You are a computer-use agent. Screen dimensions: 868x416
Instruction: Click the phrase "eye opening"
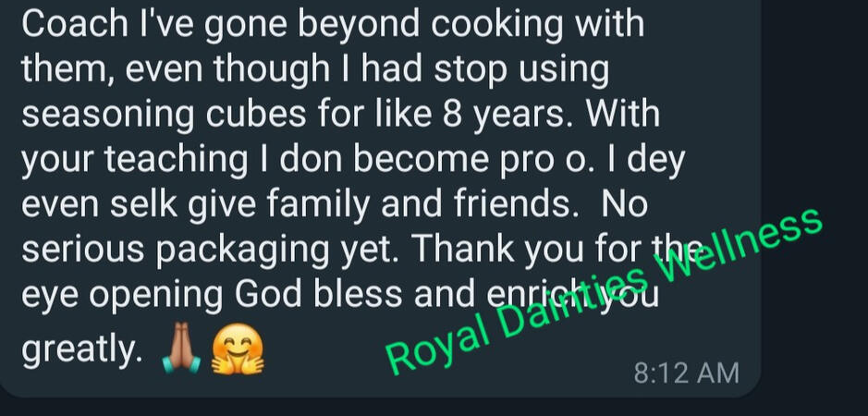pos(122,295)
